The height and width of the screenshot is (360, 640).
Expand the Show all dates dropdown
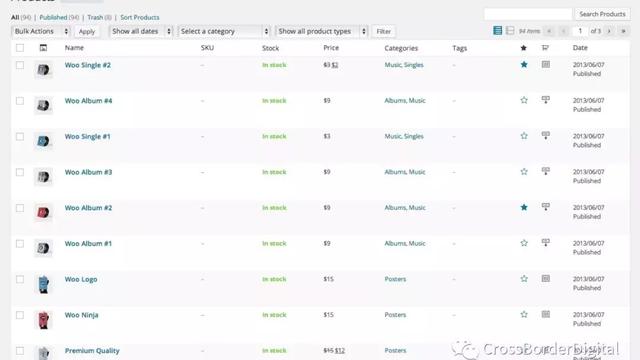(x=141, y=31)
